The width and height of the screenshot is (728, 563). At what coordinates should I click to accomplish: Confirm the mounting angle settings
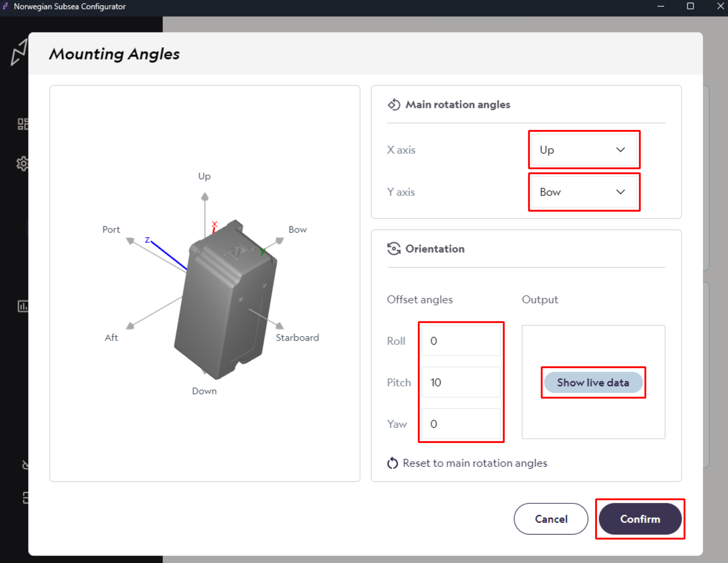coord(640,519)
